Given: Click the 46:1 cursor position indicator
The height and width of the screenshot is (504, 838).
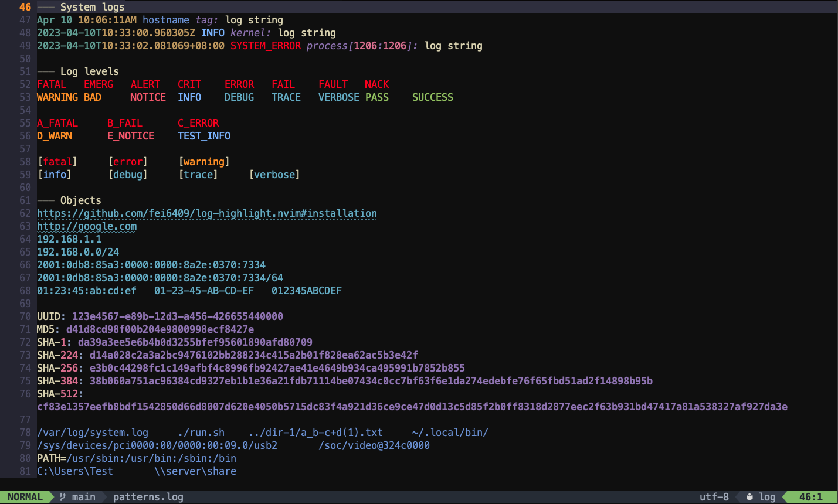Looking at the screenshot, I should pos(811,497).
